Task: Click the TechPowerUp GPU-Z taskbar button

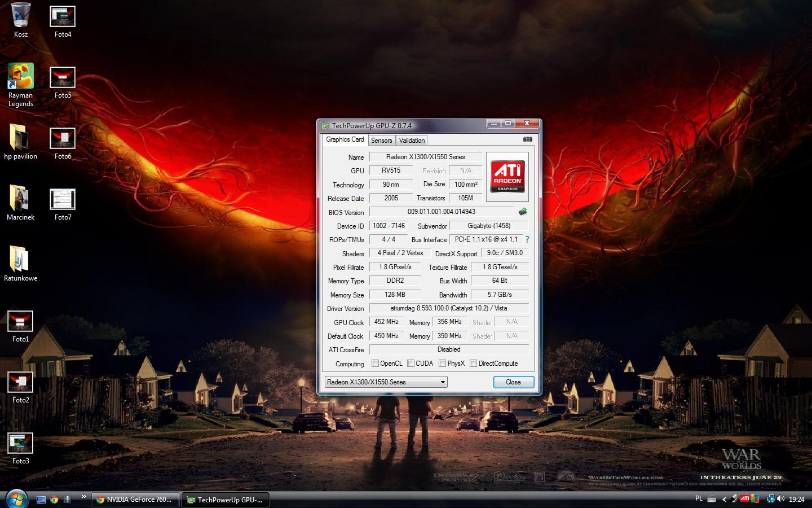Action: [x=226, y=500]
